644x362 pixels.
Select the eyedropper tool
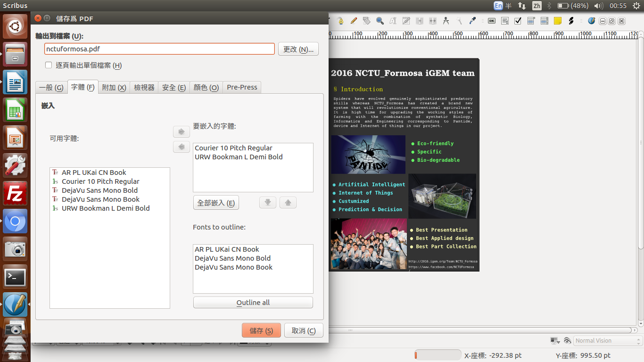472,21
